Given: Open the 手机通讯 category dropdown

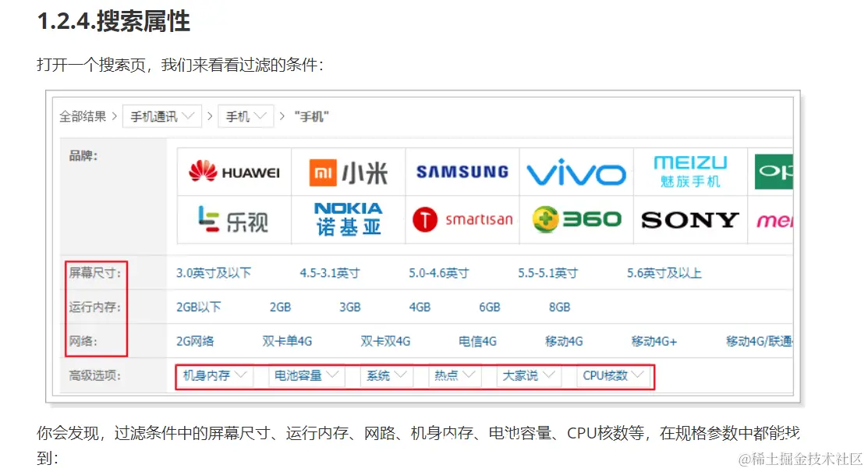Looking at the screenshot, I should [x=161, y=116].
